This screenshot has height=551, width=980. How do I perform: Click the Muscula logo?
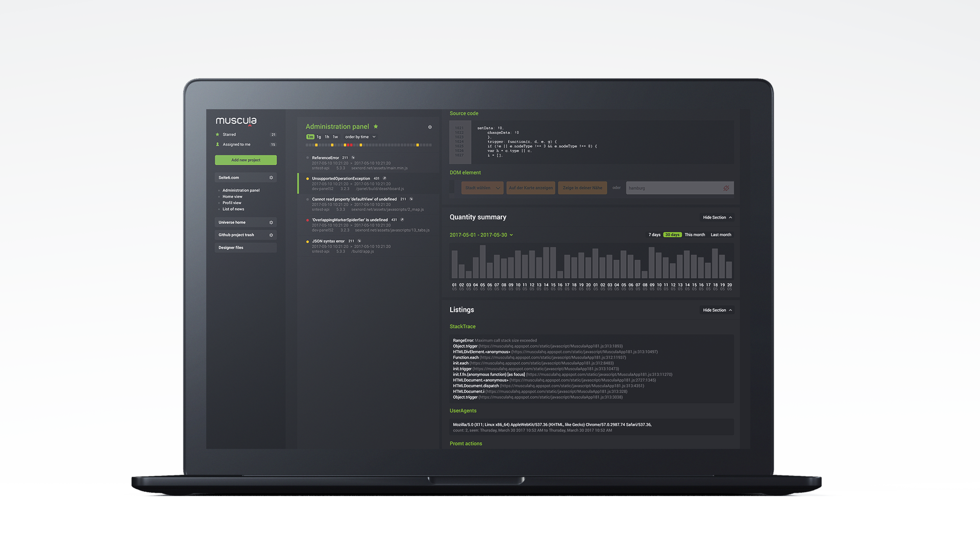point(236,121)
